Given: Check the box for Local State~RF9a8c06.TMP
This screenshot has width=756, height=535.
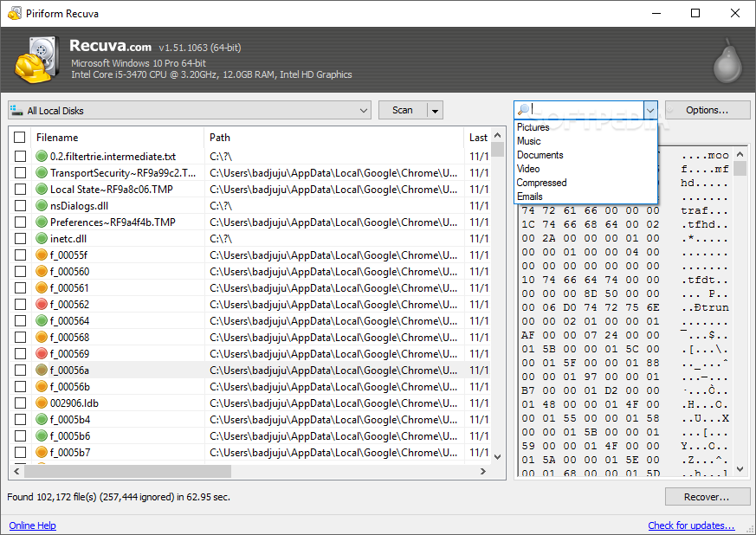Looking at the screenshot, I should point(20,190).
